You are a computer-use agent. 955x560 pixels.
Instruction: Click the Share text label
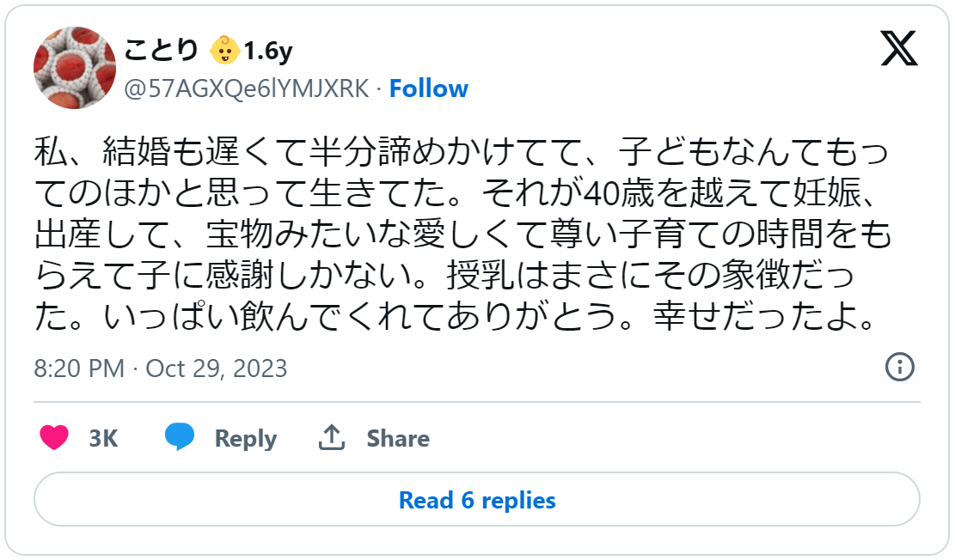(398, 438)
